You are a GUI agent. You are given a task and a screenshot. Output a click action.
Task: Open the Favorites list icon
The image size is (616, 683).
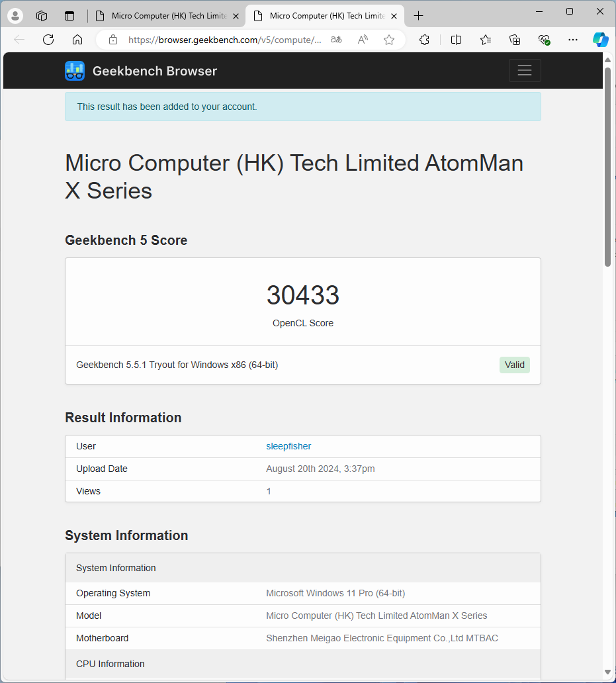[486, 40]
